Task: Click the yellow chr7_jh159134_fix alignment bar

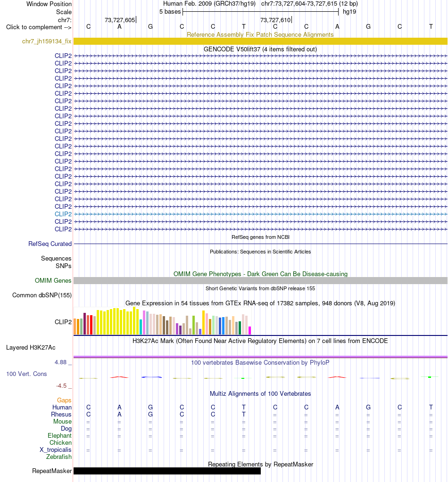Action: (260, 41)
